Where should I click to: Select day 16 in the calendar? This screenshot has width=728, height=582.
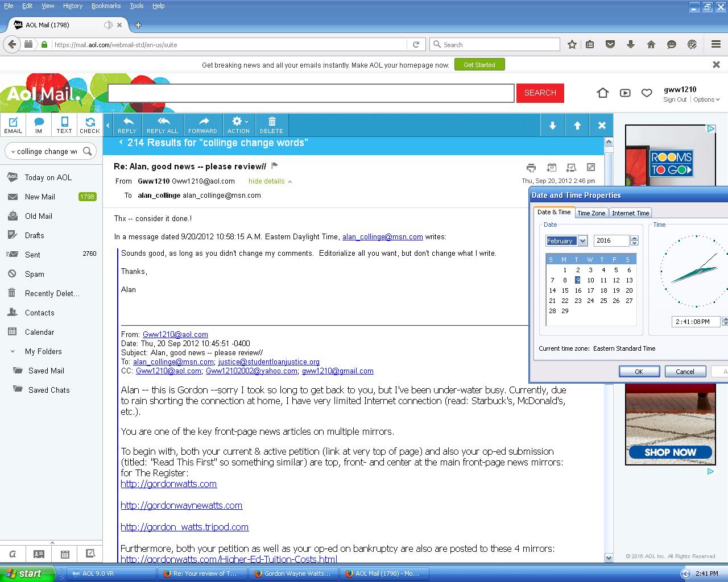pos(578,290)
